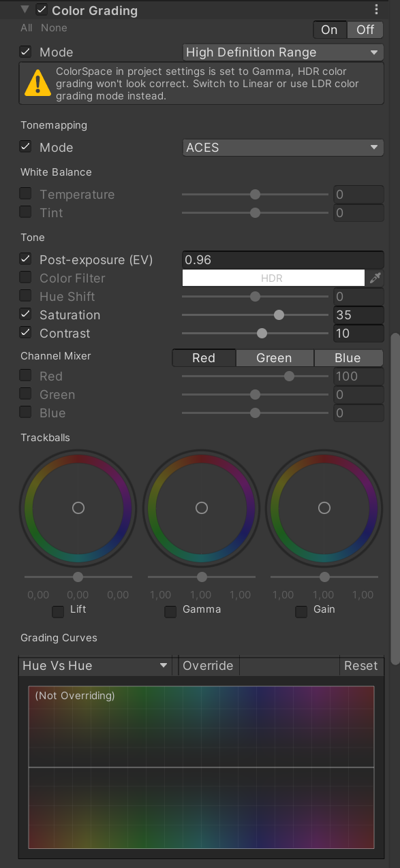This screenshot has width=400, height=868.
Task: Toggle the Tonemapping Mode override checkbox
Action: [x=25, y=146]
